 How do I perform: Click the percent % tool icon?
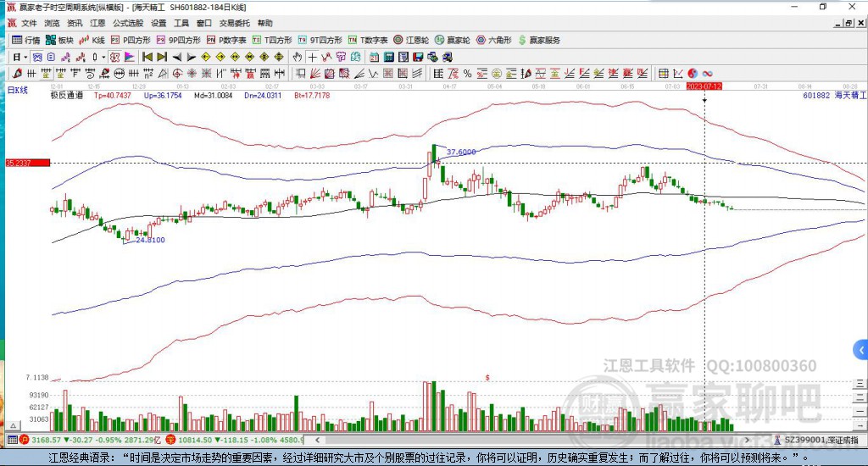(x=468, y=74)
